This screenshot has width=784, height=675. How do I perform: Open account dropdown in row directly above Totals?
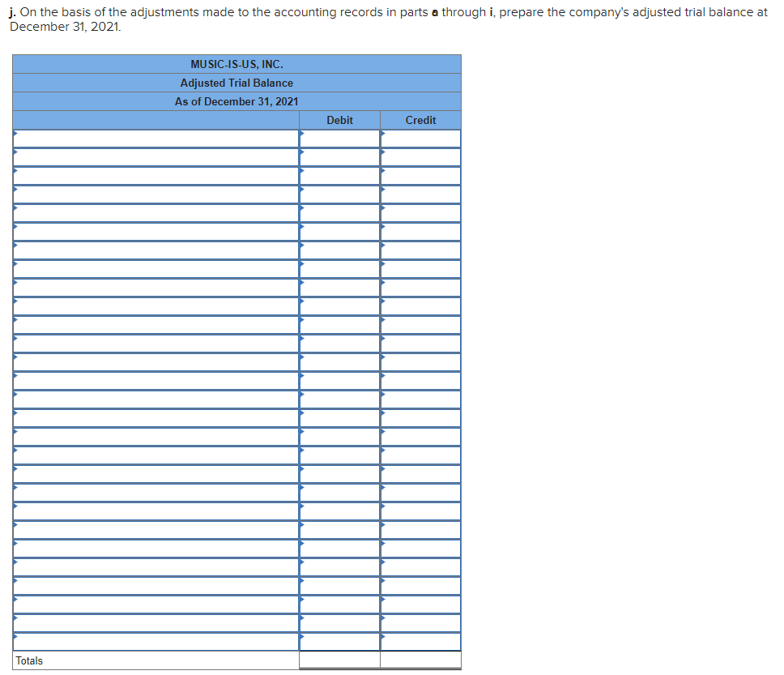click(156, 642)
